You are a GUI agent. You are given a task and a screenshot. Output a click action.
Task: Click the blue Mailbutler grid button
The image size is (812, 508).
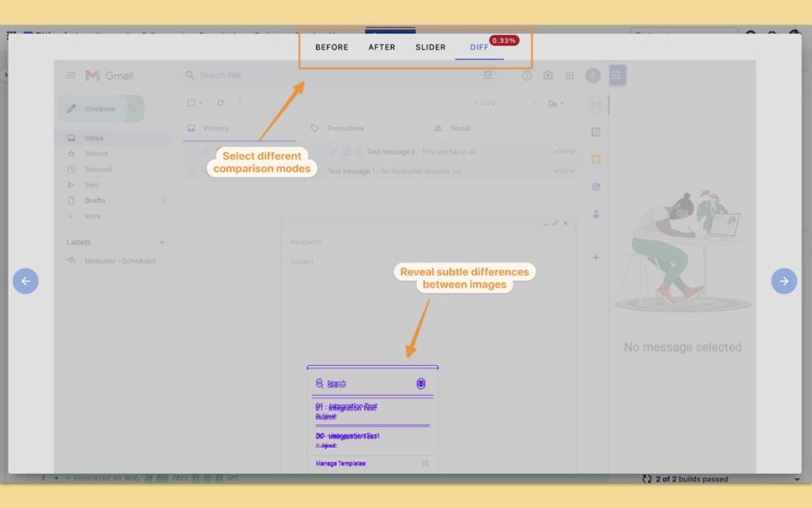coord(616,75)
